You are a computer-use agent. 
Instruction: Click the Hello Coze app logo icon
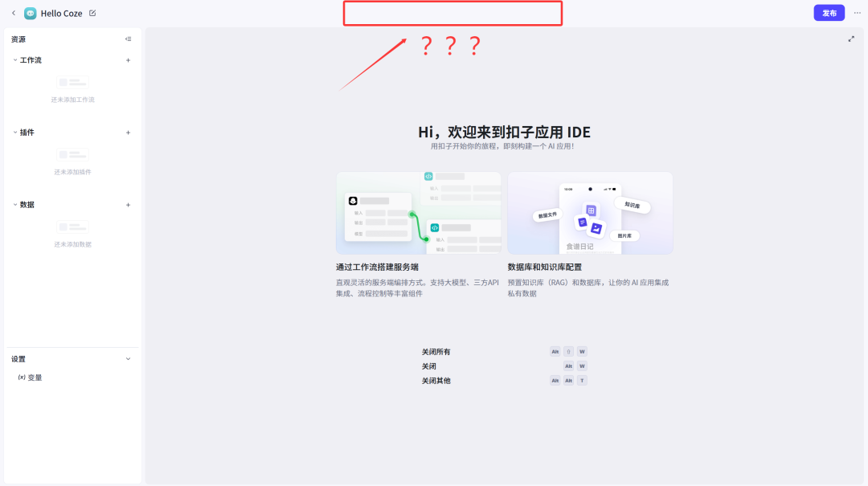(x=31, y=14)
